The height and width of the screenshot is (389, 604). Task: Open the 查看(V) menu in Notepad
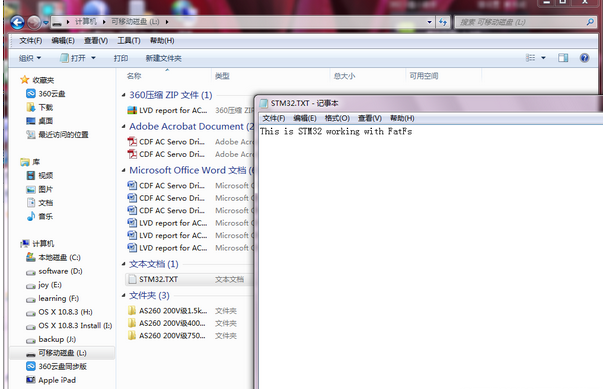(x=370, y=118)
